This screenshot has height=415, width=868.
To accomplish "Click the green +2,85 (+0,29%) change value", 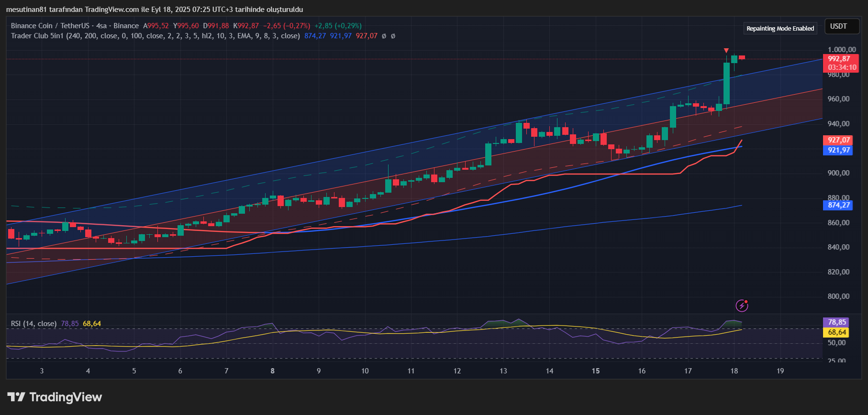I will [338, 26].
